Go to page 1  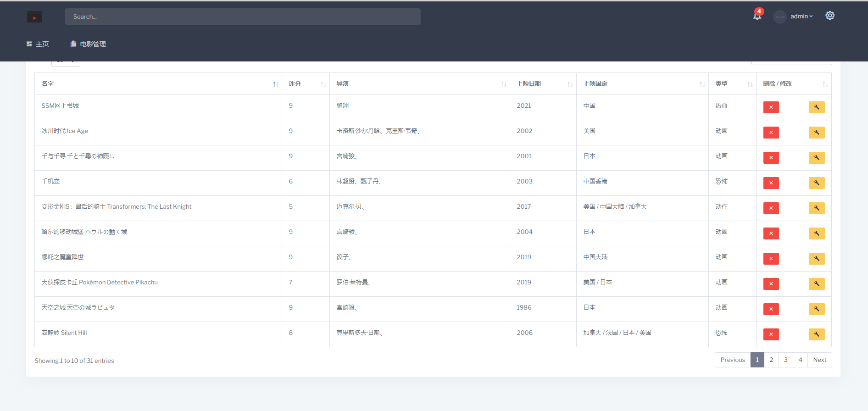(x=757, y=360)
